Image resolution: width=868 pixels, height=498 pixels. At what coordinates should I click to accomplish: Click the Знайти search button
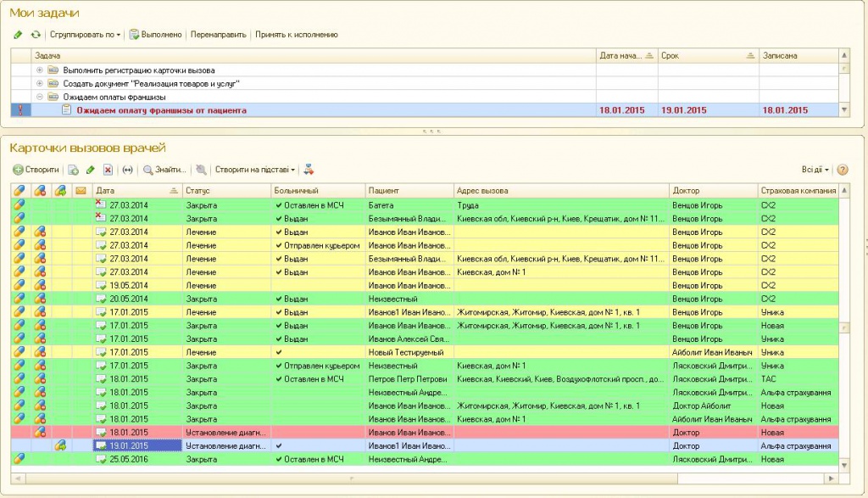tap(164, 170)
